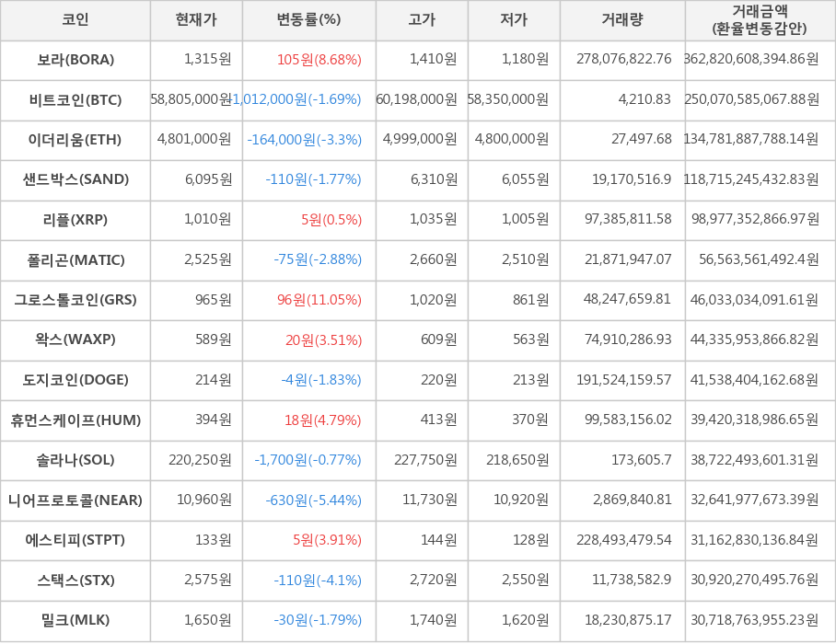
Task: Click the 거래금액 (환율변동감안) header
Action: click(x=760, y=20)
